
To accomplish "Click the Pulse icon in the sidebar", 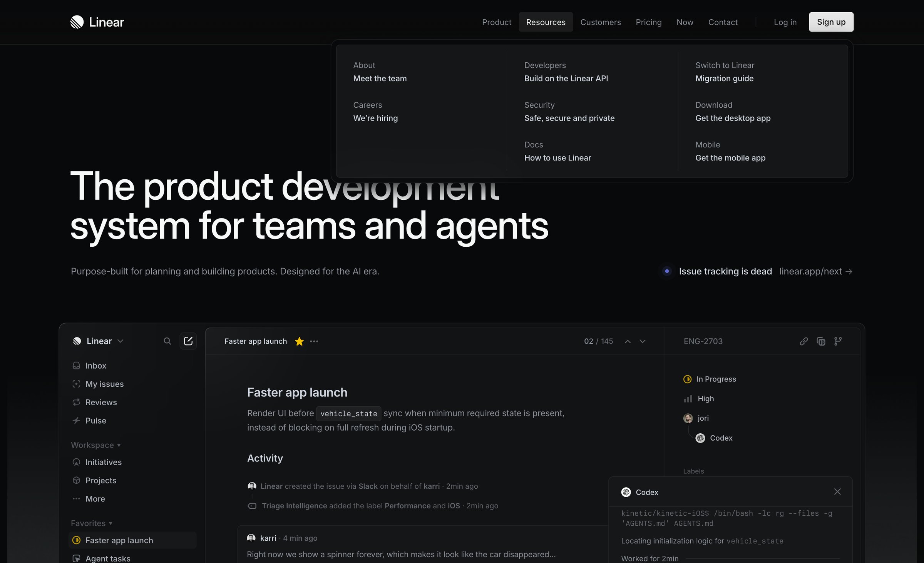I will pyautogui.click(x=76, y=421).
